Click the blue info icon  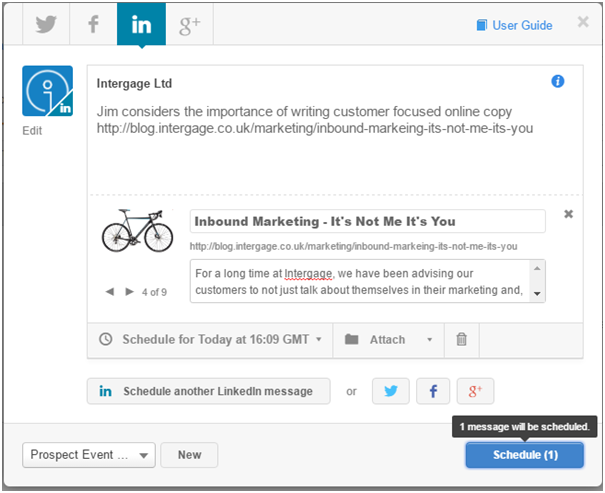point(558,81)
